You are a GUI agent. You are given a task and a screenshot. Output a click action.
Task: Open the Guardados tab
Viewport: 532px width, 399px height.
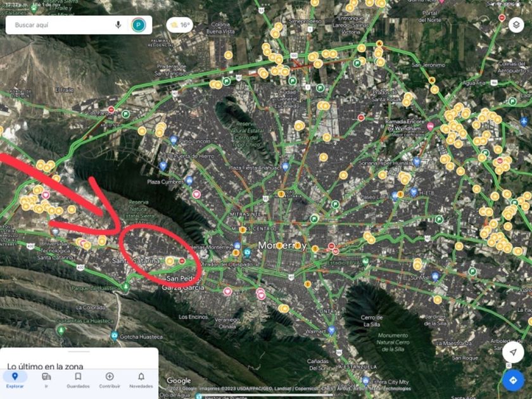[78, 380]
